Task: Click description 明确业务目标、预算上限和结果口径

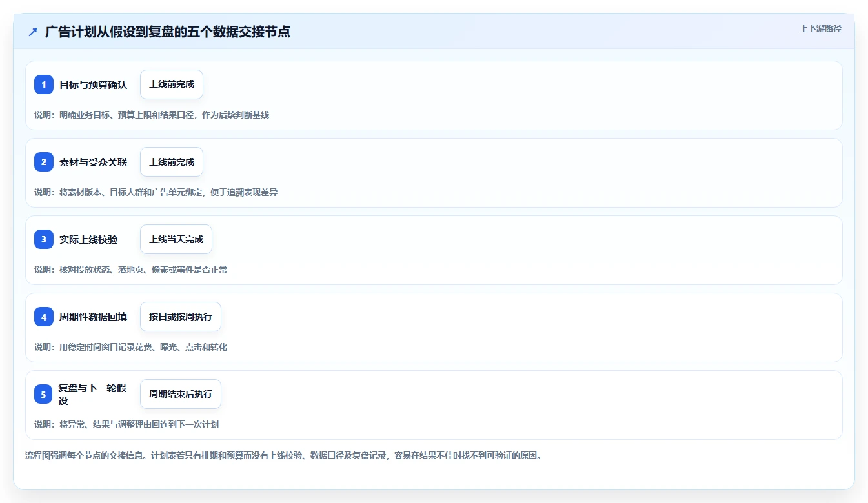Action: [152, 115]
